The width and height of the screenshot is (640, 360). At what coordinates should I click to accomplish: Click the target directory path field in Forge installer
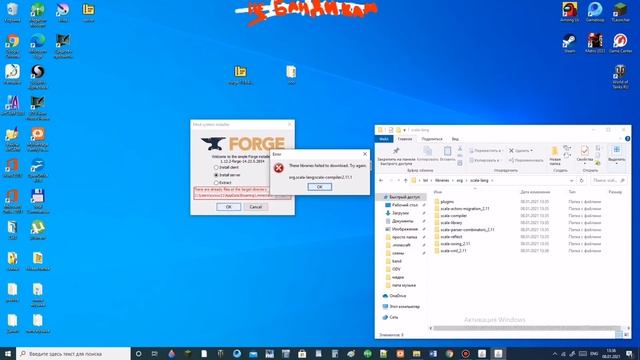[x=234, y=196]
